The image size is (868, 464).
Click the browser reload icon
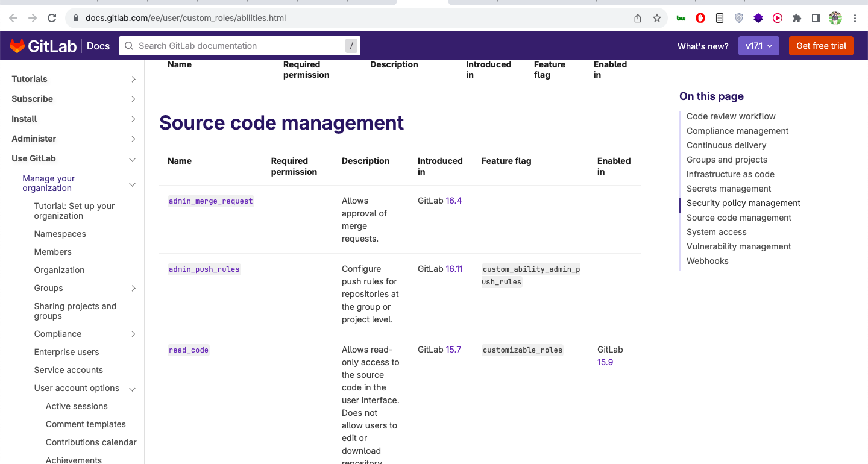(52, 18)
